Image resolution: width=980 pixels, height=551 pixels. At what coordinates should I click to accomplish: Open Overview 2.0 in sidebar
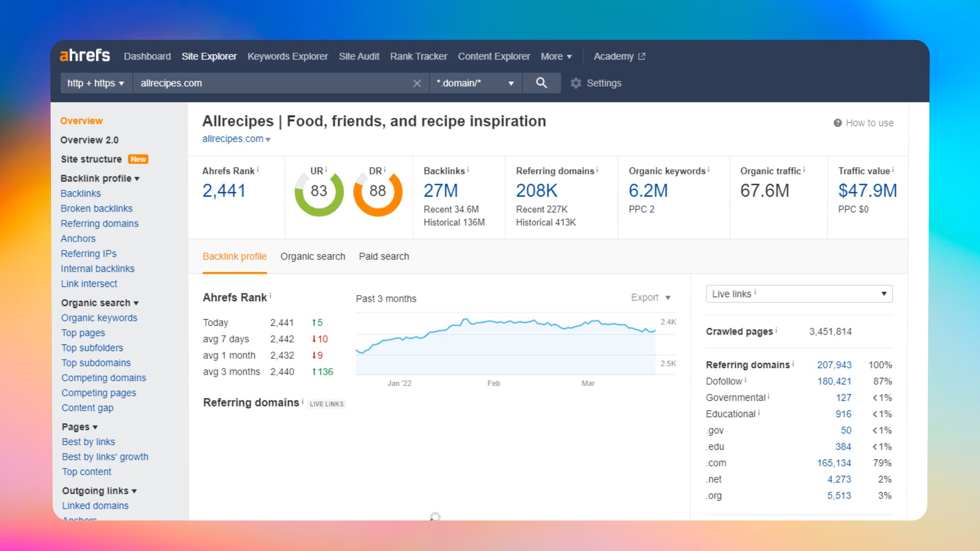(x=89, y=140)
